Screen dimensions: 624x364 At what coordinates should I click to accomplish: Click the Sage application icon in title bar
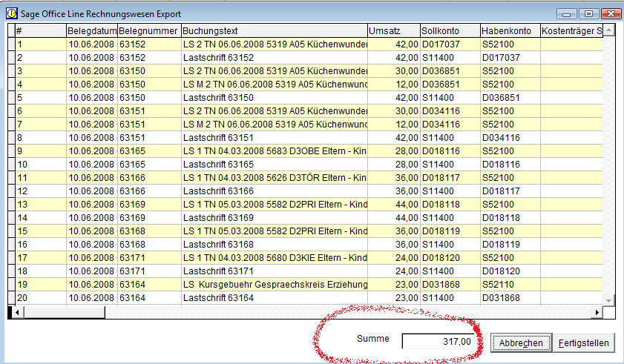(x=12, y=13)
